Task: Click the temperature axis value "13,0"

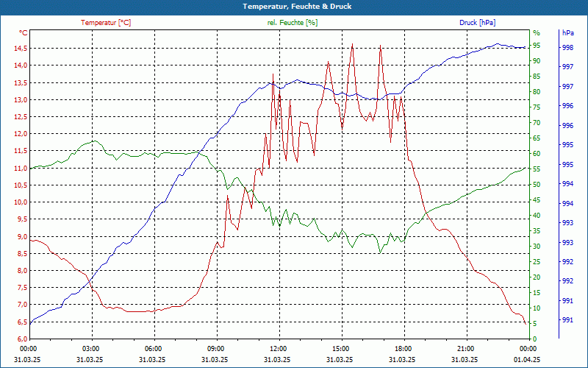Action: 21,99
